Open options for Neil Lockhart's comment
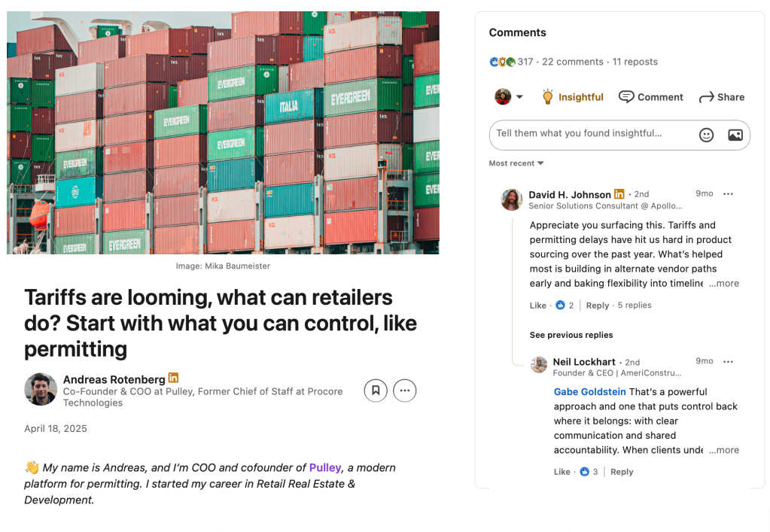This screenshot has height=532, width=770. pos(728,361)
